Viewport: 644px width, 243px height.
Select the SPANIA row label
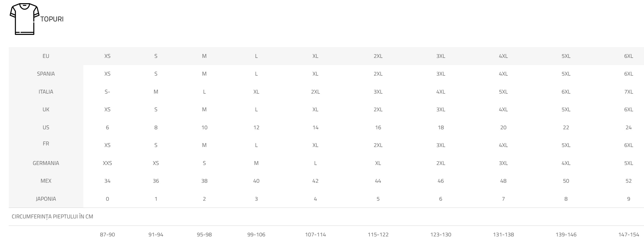click(x=46, y=74)
